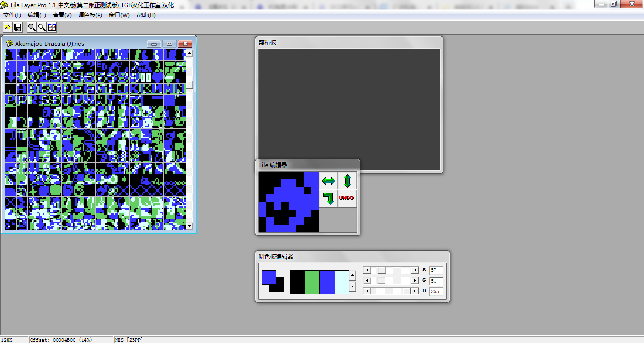Select the green palette color
Image resolution: width=644 pixels, height=344 pixels.
tap(312, 282)
